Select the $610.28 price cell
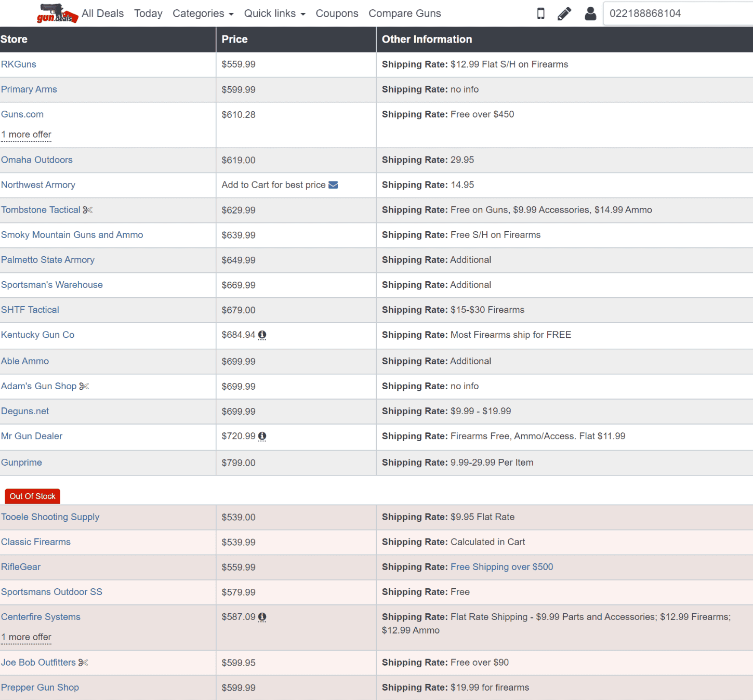Viewport: 753px width, 700px height. pos(239,115)
